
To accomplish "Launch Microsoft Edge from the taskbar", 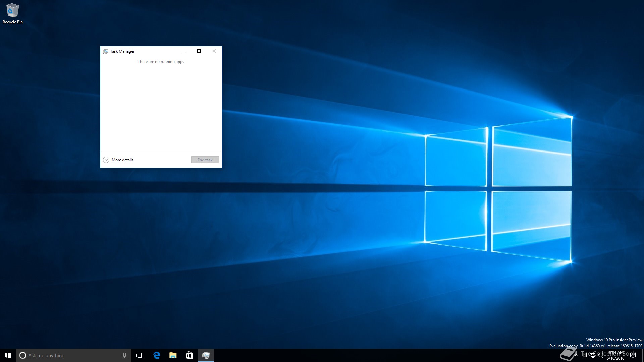I will [157, 355].
